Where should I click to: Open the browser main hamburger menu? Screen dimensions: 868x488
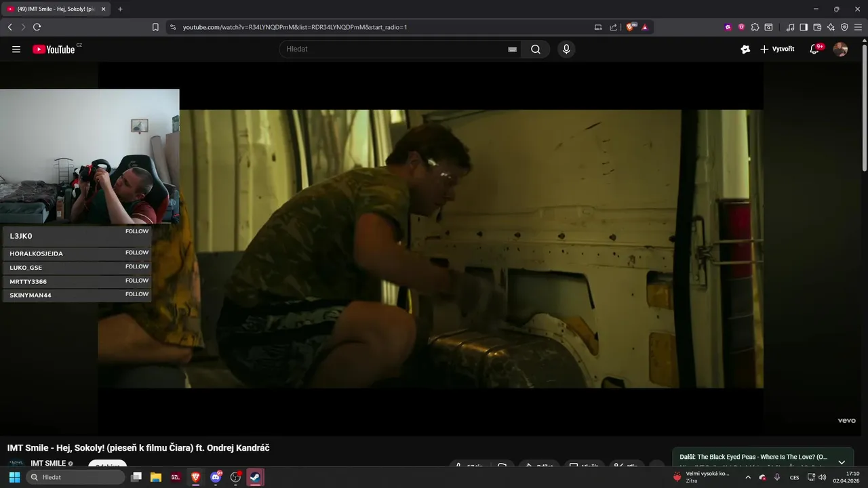tap(858, 27)
